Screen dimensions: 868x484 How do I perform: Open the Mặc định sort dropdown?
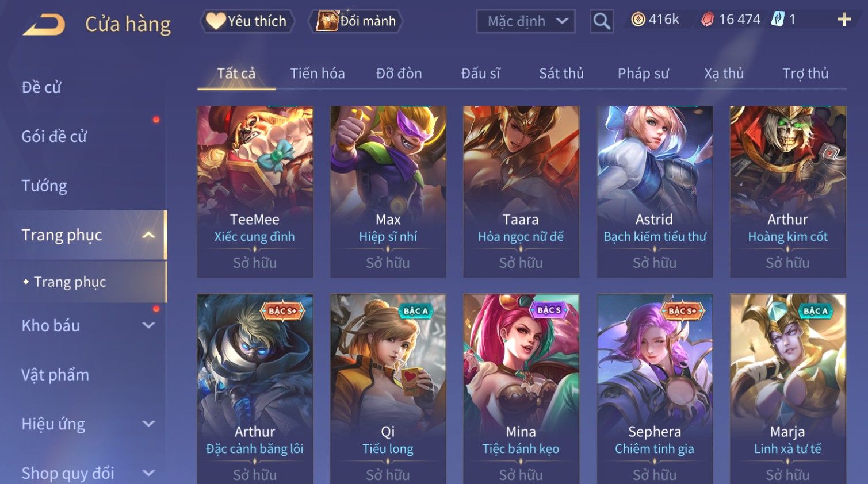[x=526, y=21]
